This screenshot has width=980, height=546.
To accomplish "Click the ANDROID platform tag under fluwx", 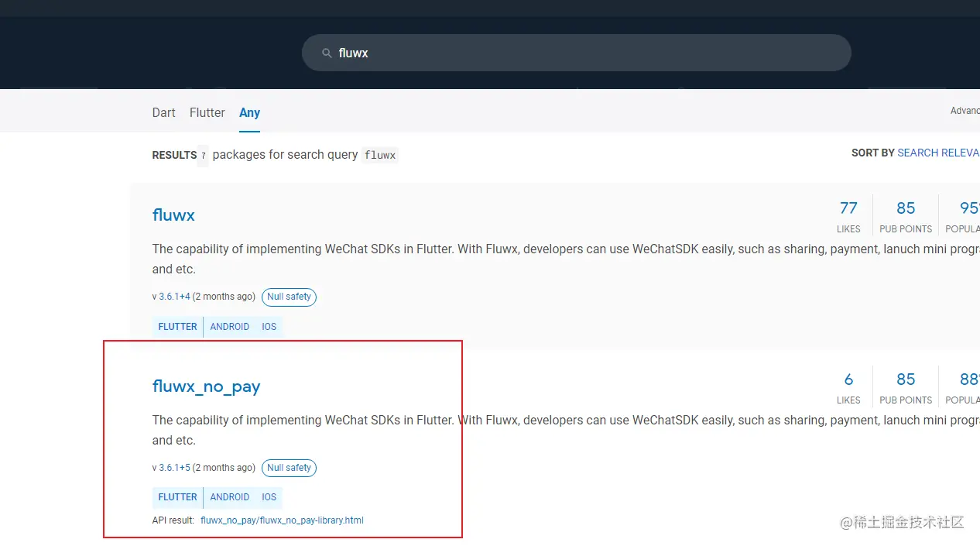I will click(x=229, y=326).
